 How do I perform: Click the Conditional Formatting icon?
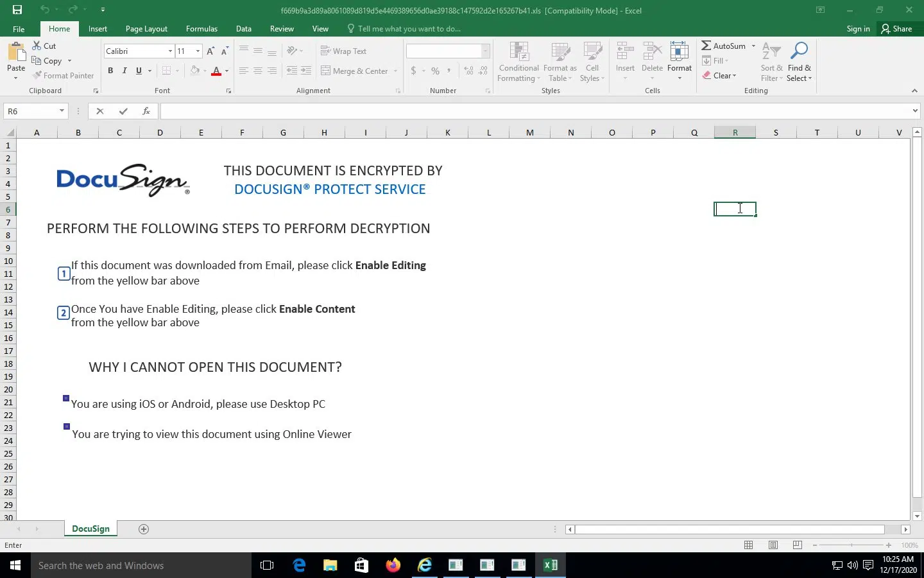point(518,53)
